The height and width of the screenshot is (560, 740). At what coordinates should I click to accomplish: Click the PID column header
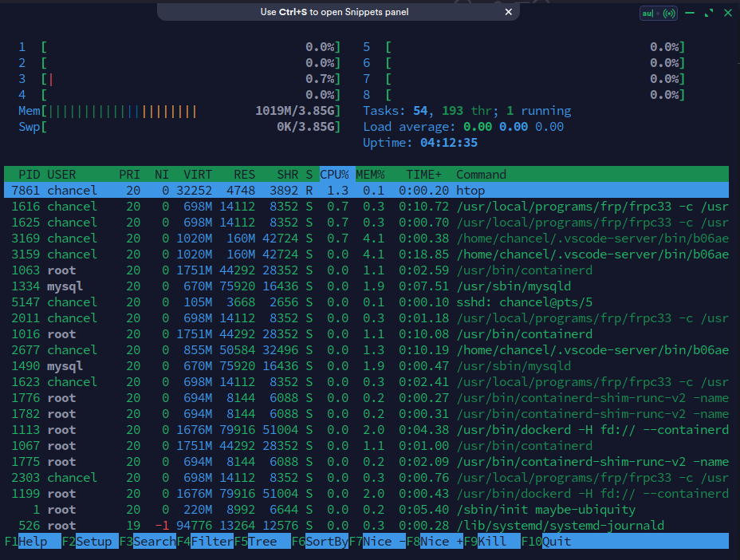point(30,174)
